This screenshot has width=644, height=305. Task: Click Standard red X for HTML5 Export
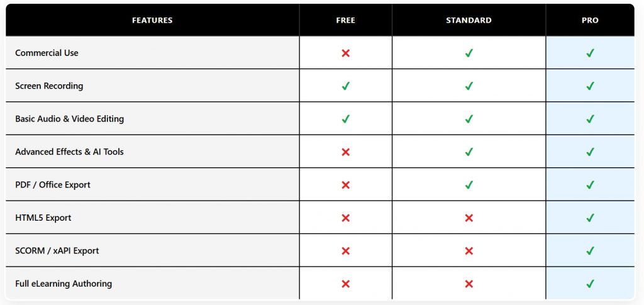point(469,218)
